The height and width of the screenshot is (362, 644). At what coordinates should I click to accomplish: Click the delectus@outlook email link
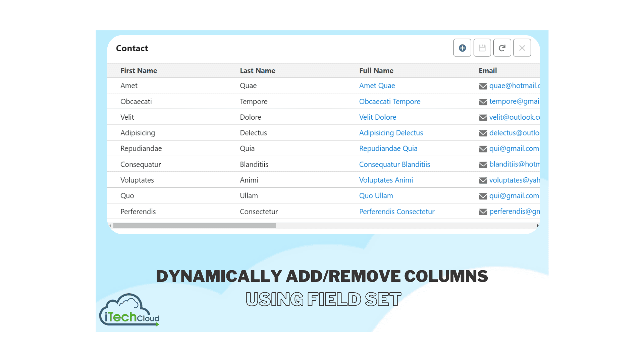pyautogui.click(x=515, y=133)
